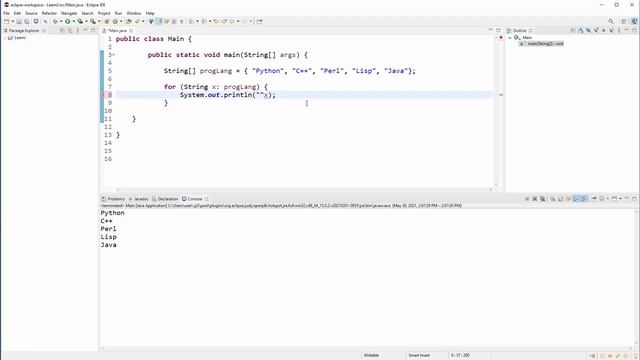Click the Debug (bug) toolbar icon
640x360 pixels.
click(55, 21)
